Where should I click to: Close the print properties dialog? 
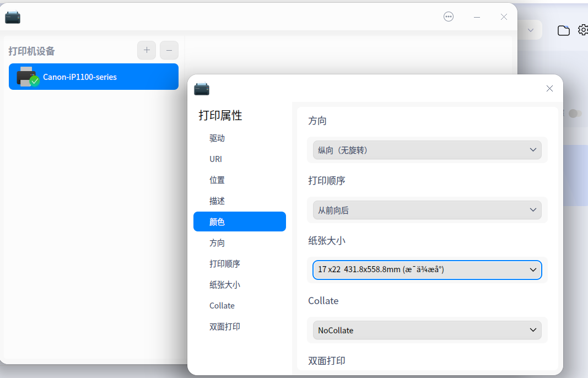(549, 89)
